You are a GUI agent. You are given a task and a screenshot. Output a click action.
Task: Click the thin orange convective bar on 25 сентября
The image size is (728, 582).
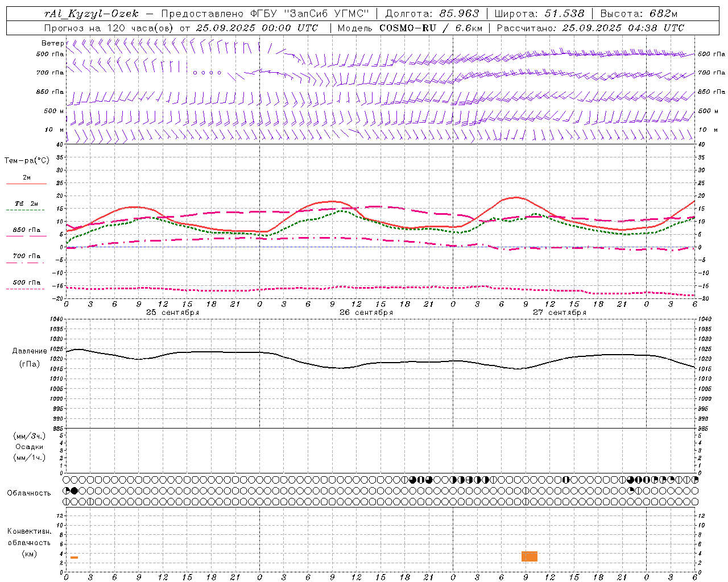point(74,558)
